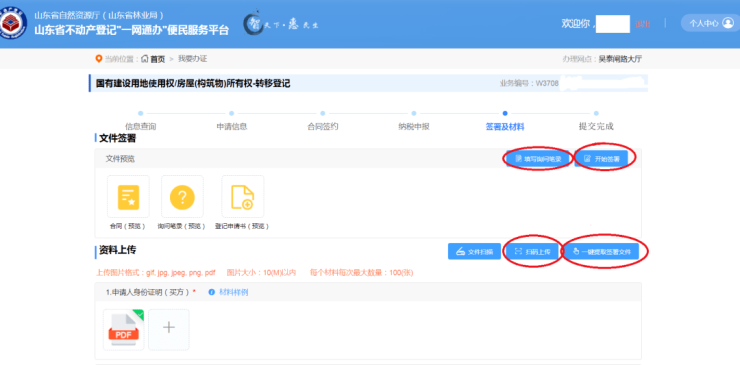
Task: Select the 签署及材料 step
Action: point(505,127)
